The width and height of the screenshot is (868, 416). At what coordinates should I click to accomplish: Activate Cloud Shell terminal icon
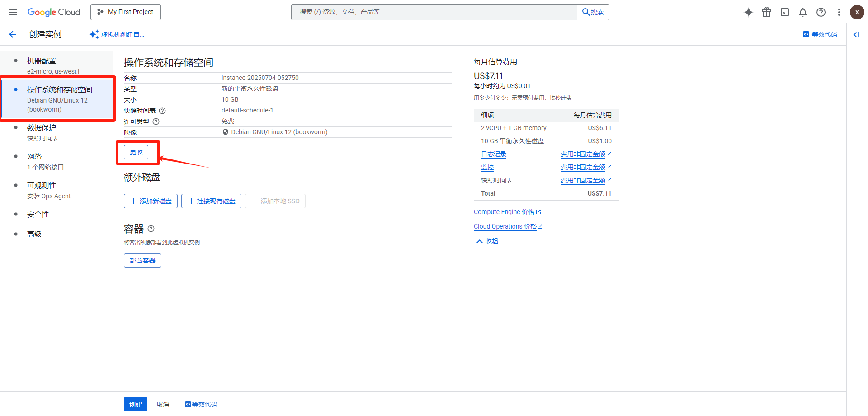785,12
